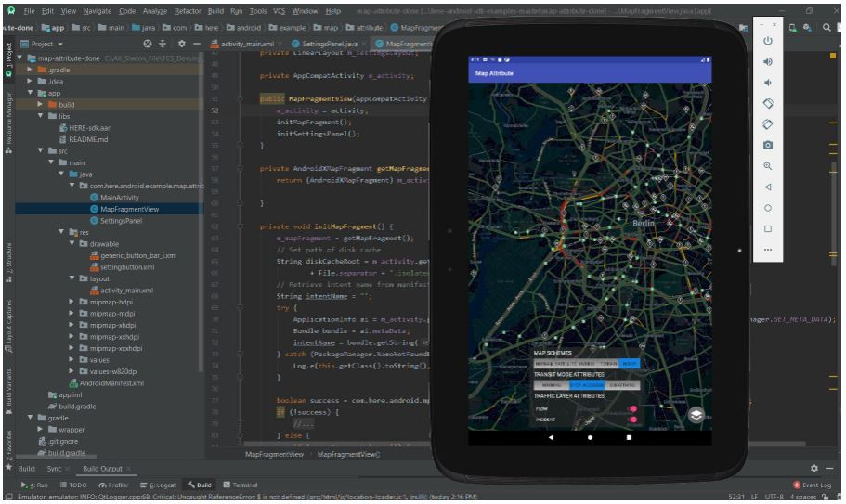Open the VCS menu
The height and width of the screenshot is (504, 846).
click(x=279, y=11)
